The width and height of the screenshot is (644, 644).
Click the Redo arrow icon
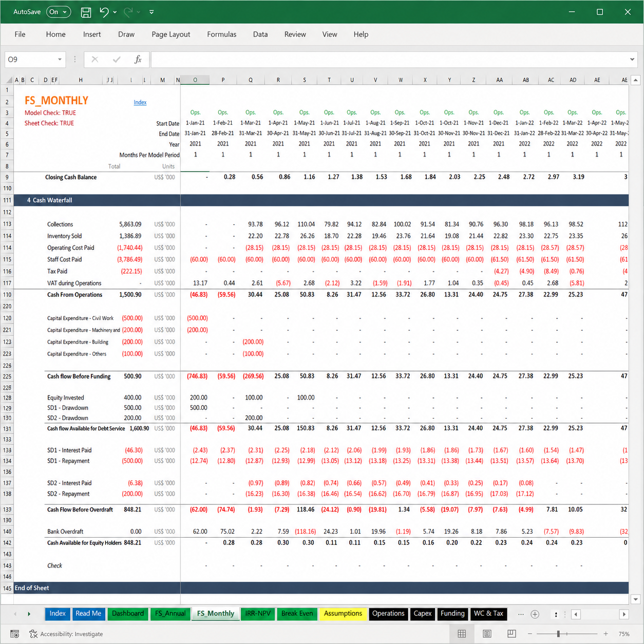[128, 12]
